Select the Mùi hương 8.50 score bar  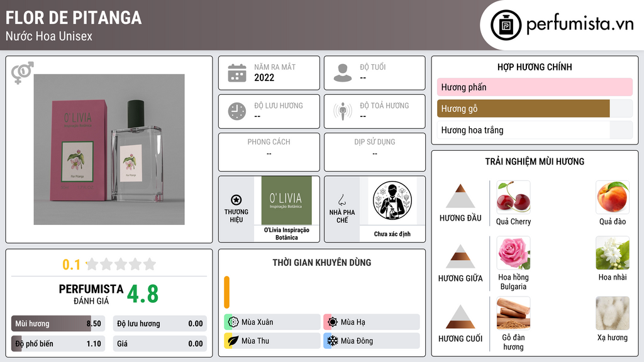pyautogui.click(x=58, y=324)
